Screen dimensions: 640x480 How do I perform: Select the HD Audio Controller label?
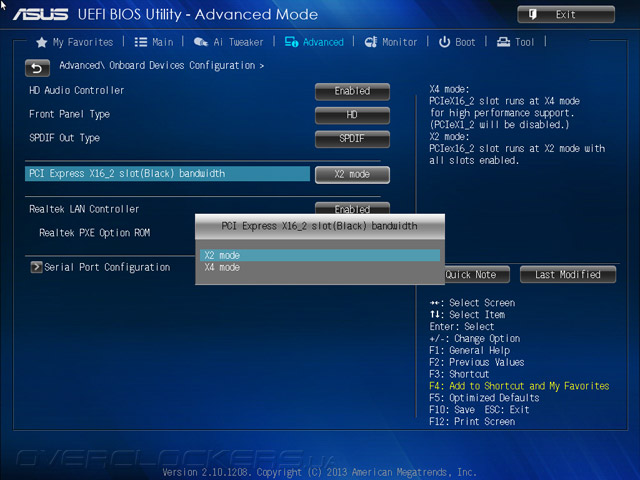pos(76,90)
